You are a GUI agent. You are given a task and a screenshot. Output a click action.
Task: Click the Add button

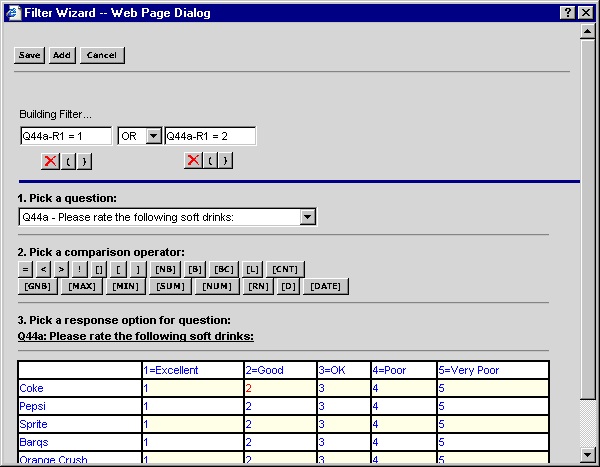(62, 55)
